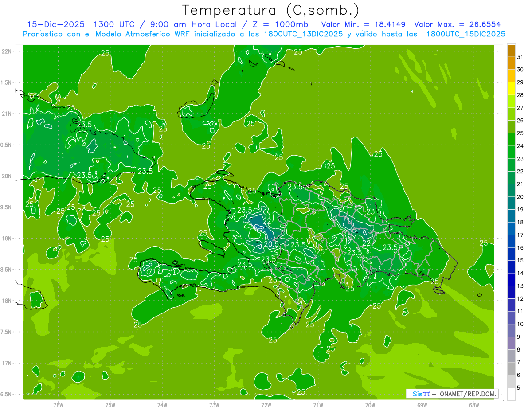This screenshot has width=532, height=411.
Task: Click the legend scale value 18
Action: click(520, 222)
